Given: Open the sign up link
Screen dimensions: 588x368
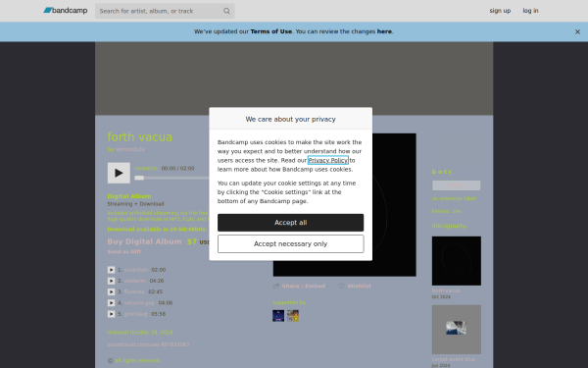Looking at the screenshot, I should point(500,11).
